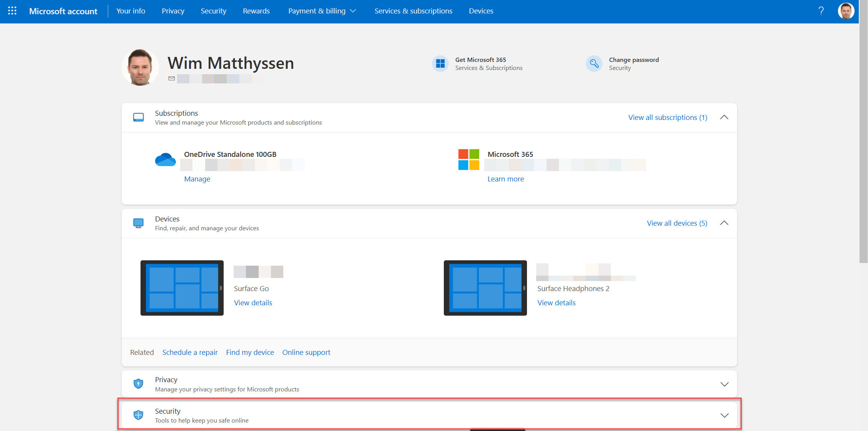The height and width of the screenshot is (431, 868).
Task: Click the Change password key icon
Action: (x=594, y=63)
